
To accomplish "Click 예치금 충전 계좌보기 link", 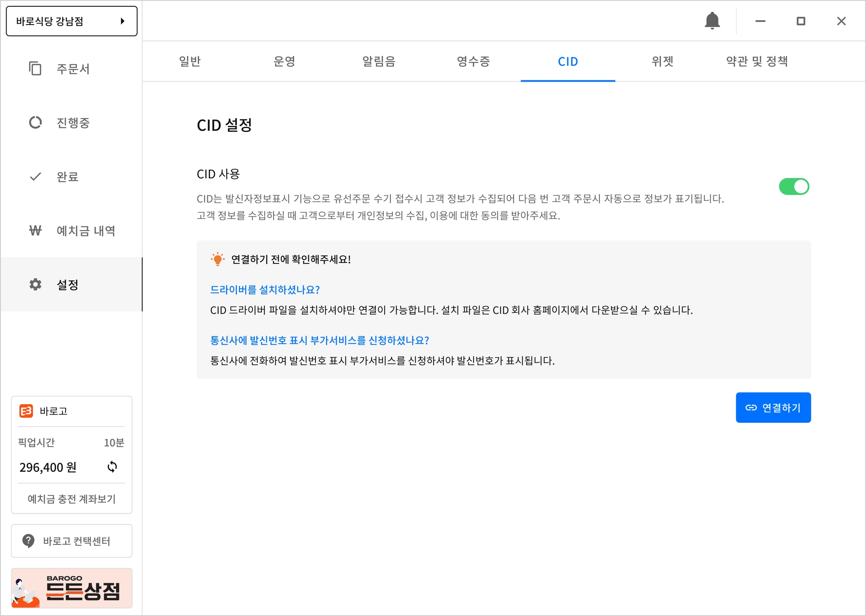I will (71, 499).
